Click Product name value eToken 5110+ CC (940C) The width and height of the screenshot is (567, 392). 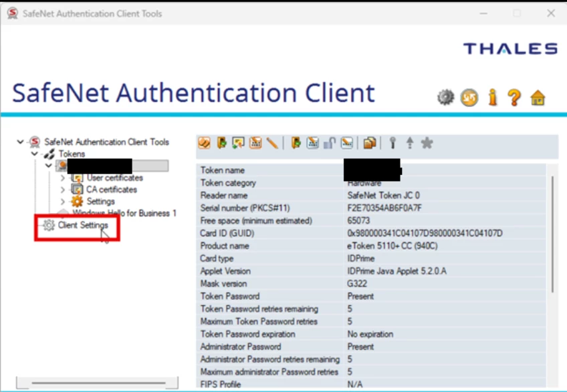click(392, 246)
